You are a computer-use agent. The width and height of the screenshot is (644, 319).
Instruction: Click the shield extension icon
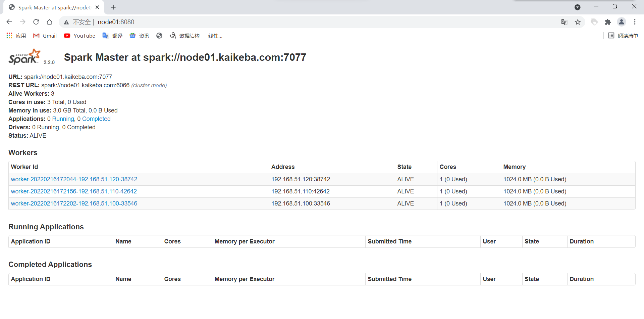(x=594, y=22)
